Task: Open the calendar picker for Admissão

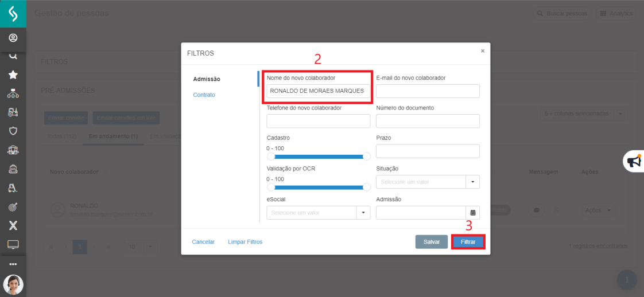Action: (473, 213)
